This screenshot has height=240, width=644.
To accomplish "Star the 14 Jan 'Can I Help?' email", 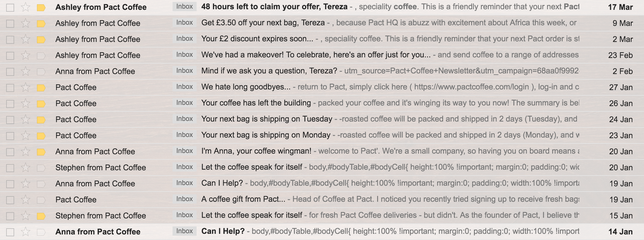I will pos(26,232).
